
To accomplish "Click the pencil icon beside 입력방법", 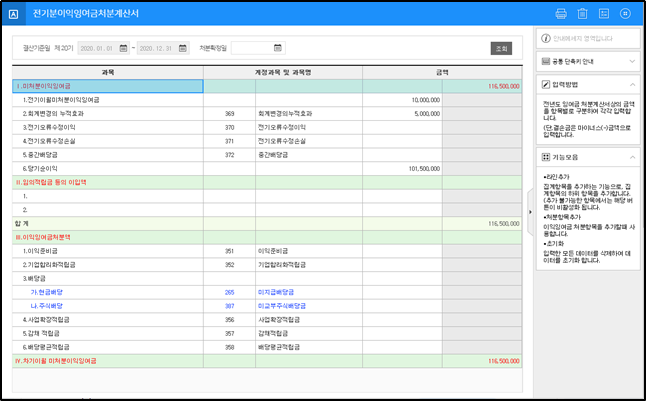I will pyautogui.click(x=545, y=84).
